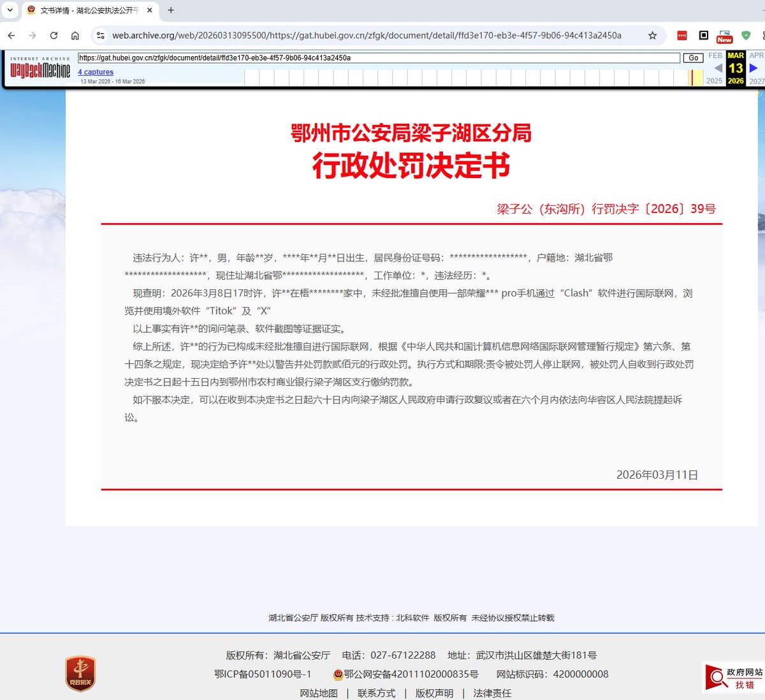Close the 文书详情 browser tab
Viewport: 765px width, 700px height.
pyautogui.click(x=150, y=10)
